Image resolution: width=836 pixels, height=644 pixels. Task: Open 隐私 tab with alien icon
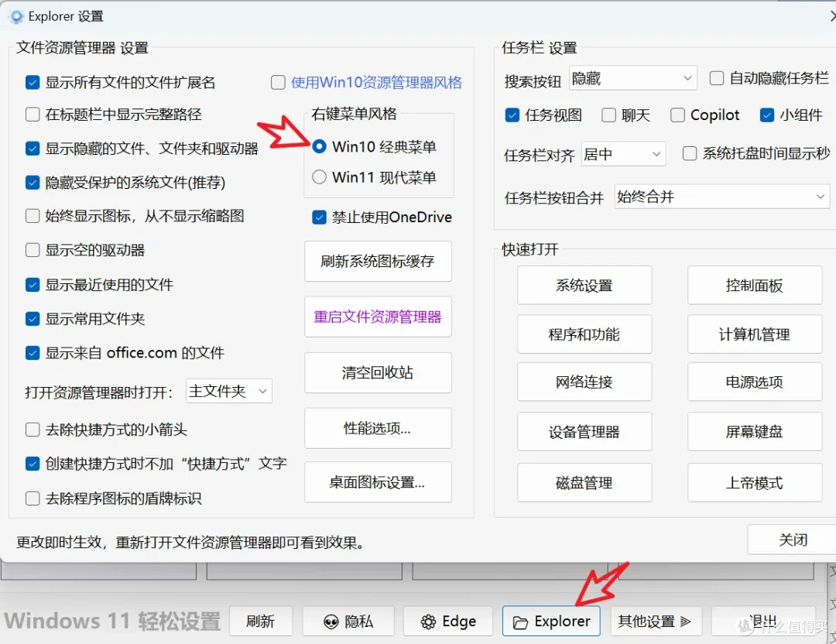pyautogui.click(x=348, y=621)
